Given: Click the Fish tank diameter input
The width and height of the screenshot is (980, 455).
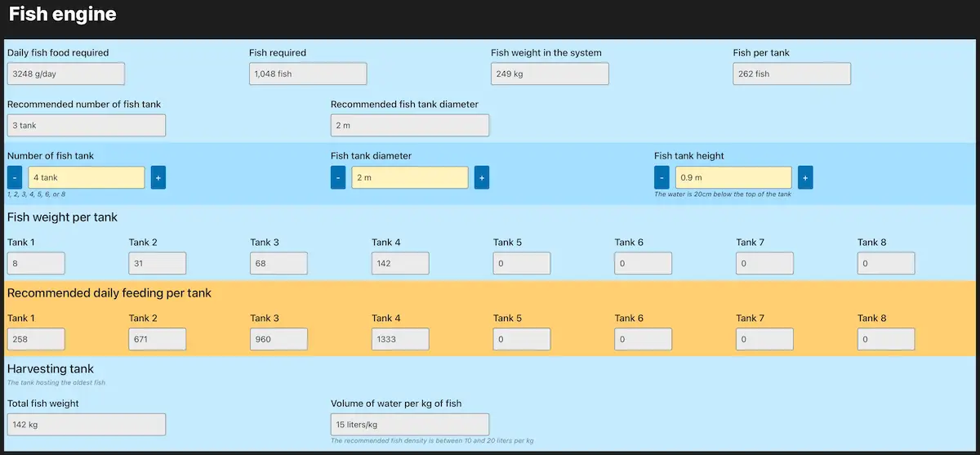Looking at the screenshot, I should click(410, 178).
